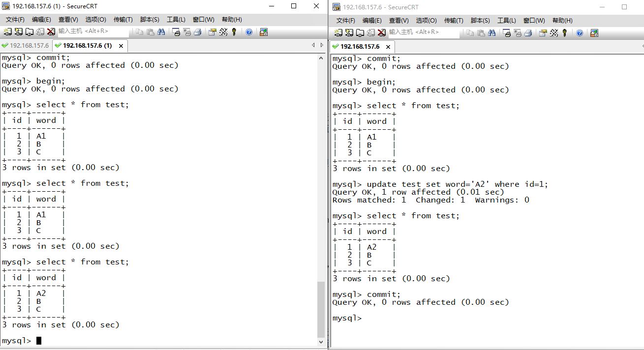The height and width of the screenshot is (350, 644).
Task: Click Help question-mark icon in left window
Action: coord(249,31)
